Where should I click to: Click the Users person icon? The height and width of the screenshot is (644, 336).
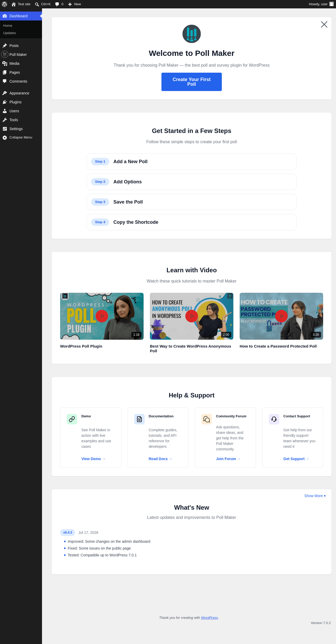[x=5, y=111]
